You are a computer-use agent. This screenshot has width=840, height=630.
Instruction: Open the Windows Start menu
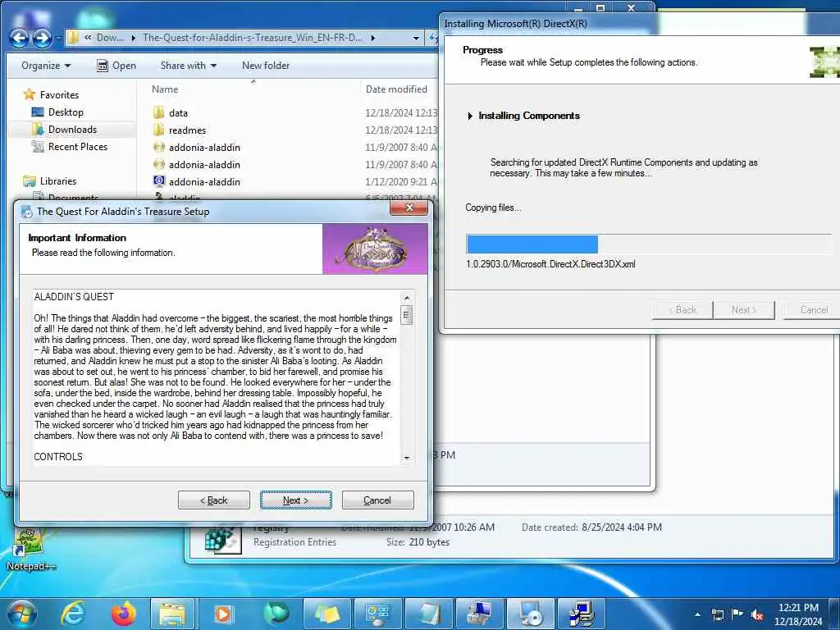tap(22, 614)
